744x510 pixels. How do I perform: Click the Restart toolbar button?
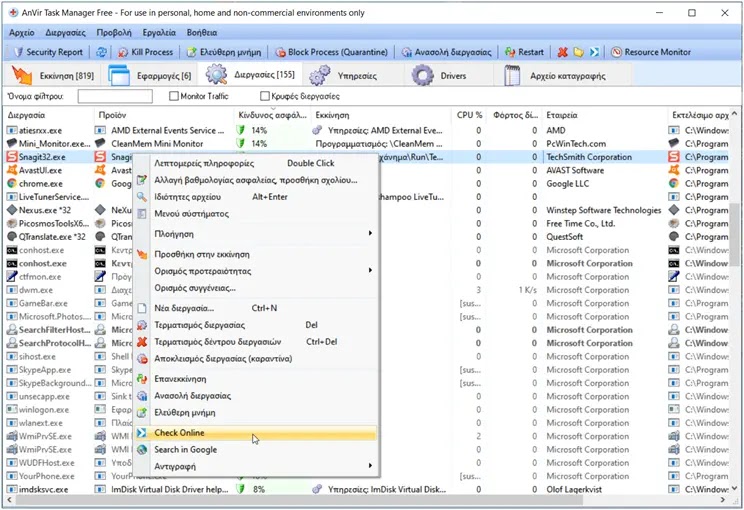pos(524,52)
